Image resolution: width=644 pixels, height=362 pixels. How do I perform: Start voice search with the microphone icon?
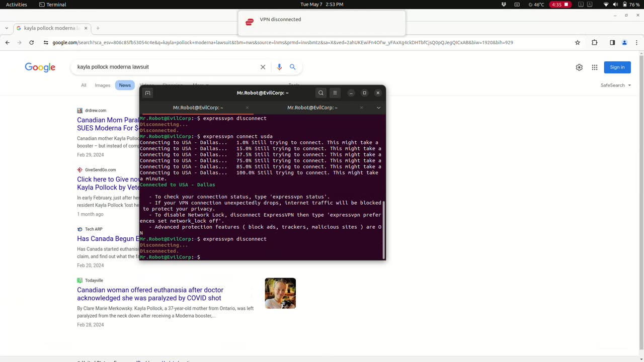pos(279,67)
